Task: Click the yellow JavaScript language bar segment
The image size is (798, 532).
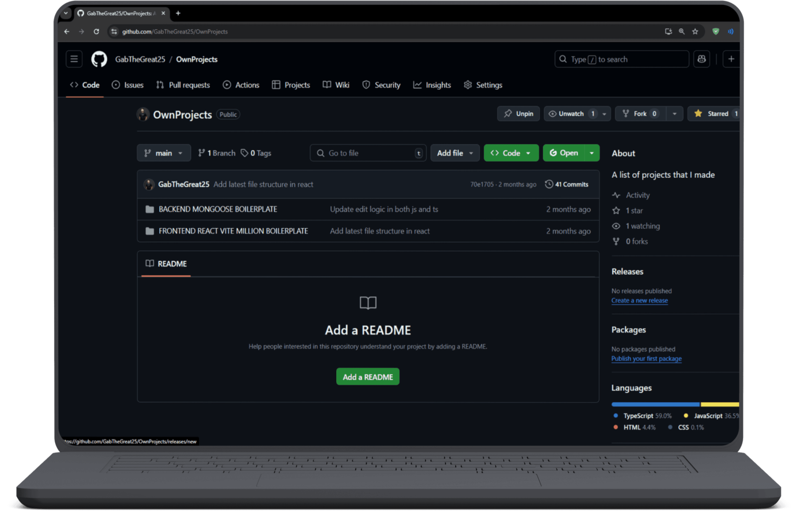Action: click(720, 404)
